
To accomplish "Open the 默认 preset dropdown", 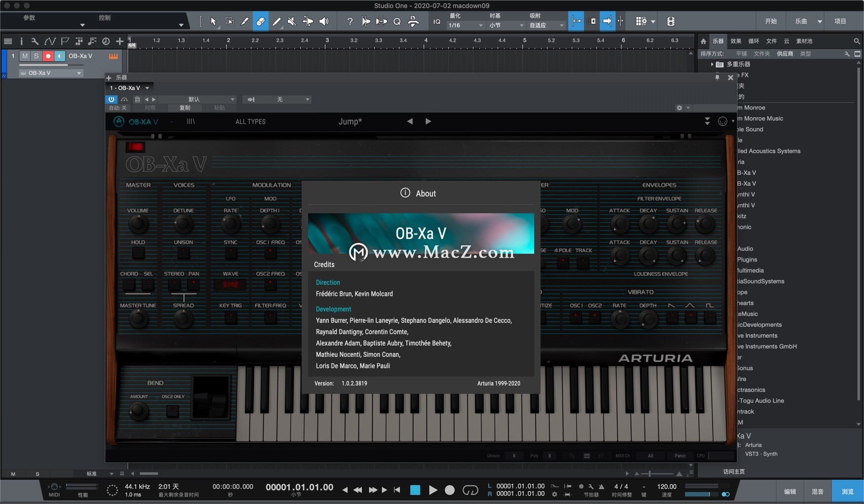I will pyautogui.click(x=197, y=100).
